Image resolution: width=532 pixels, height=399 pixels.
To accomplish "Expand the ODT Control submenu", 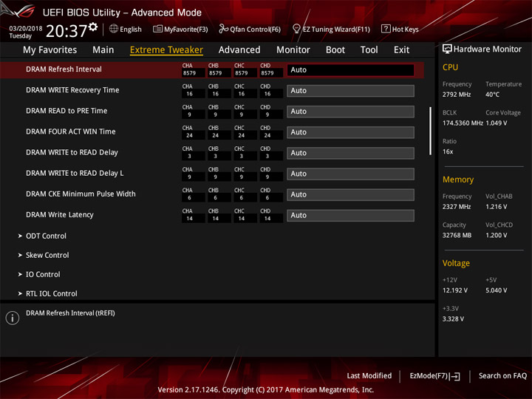I will 46,236.
